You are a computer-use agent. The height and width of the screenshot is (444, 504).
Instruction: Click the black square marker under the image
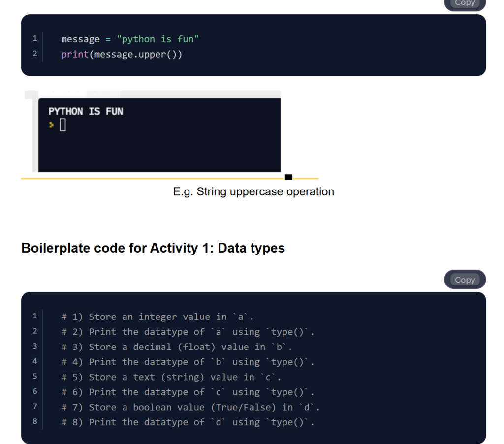pyautogui.click(x=288, y=177)
